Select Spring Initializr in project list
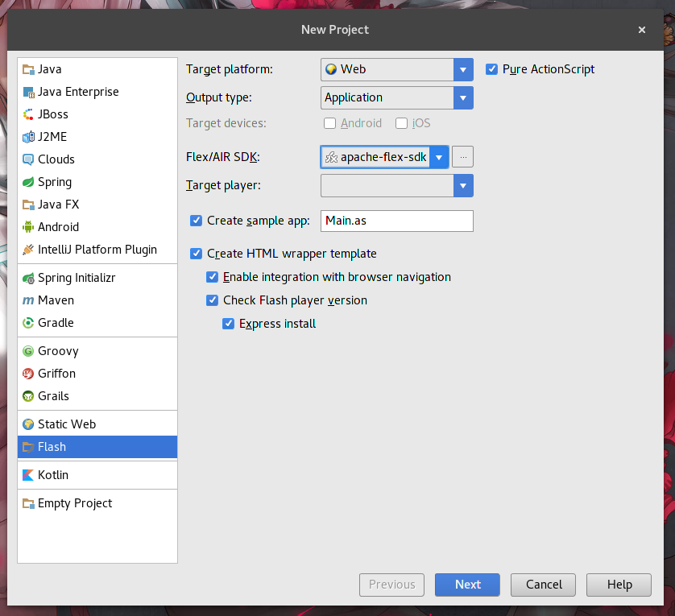Viewport: 675px width, 616px height. pyautogui.click(x=97, y=278)
